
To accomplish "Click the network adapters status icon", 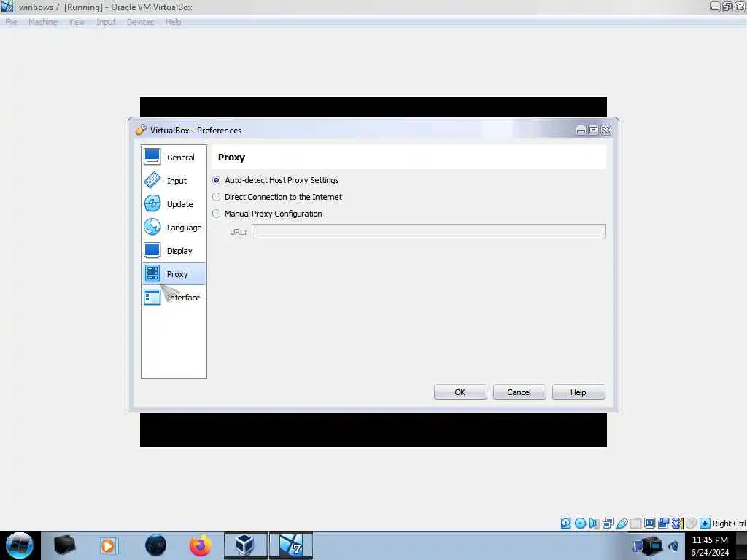I will [608, 524].
